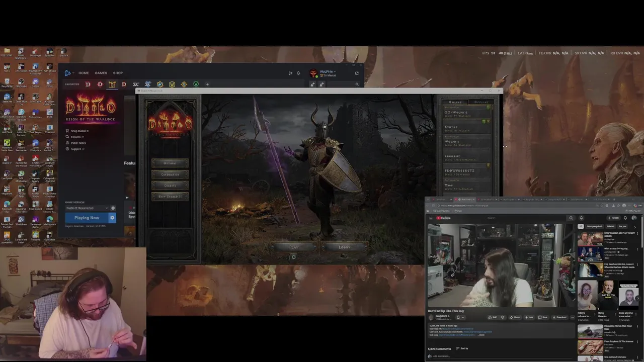The image size is (644, 362).
Task: Open the Diablo II gear icon under Play
Action: coord(293,257)
